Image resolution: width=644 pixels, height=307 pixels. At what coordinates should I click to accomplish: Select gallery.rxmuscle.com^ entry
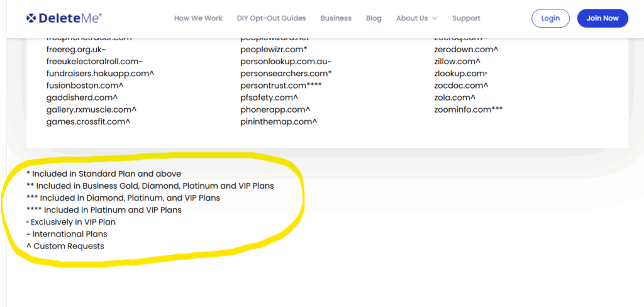[x=91, y=109]
